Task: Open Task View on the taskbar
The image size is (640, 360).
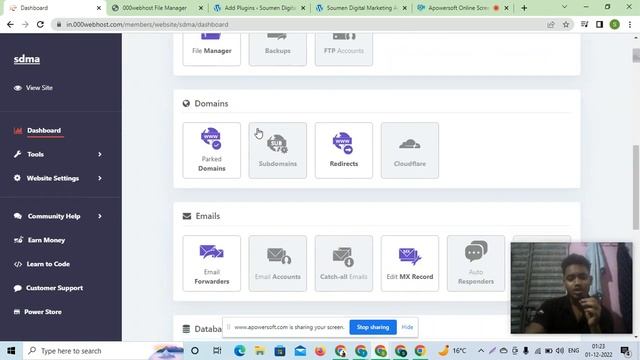Action: click(217, 351)
